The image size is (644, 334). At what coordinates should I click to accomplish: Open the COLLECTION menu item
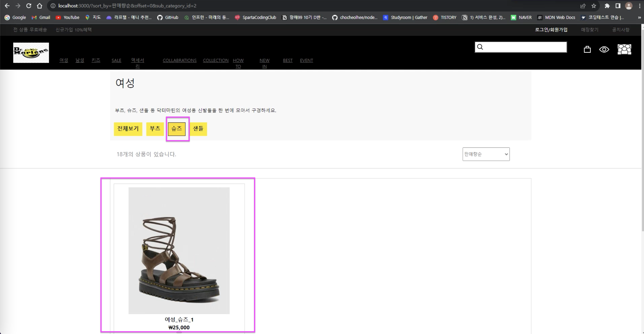(216, 60)
